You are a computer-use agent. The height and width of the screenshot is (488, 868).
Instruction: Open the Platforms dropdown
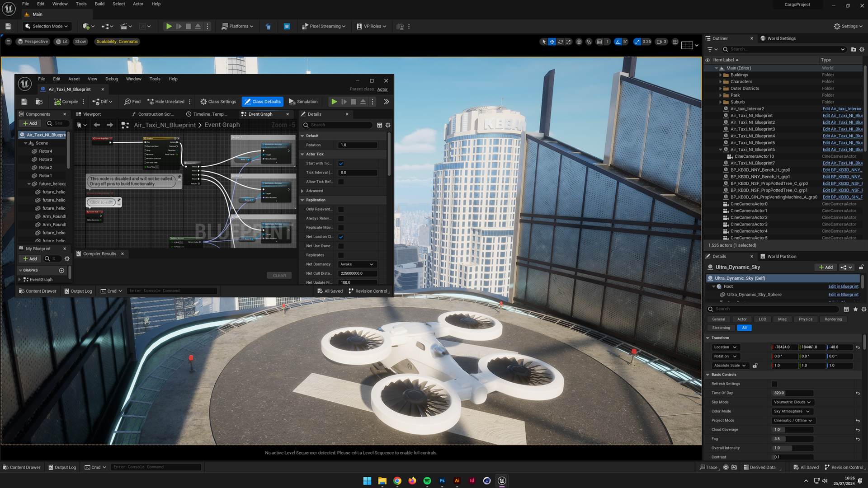tap(237, 26)
